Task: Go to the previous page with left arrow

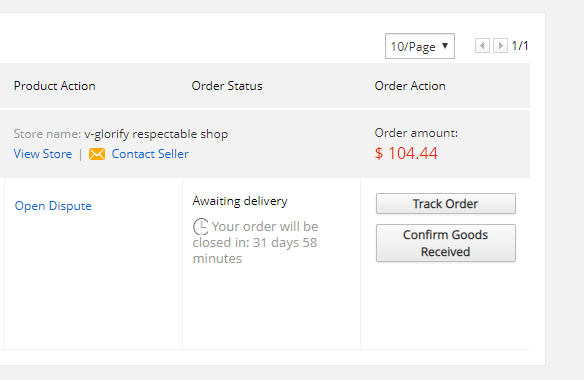Action: [482, 46]
